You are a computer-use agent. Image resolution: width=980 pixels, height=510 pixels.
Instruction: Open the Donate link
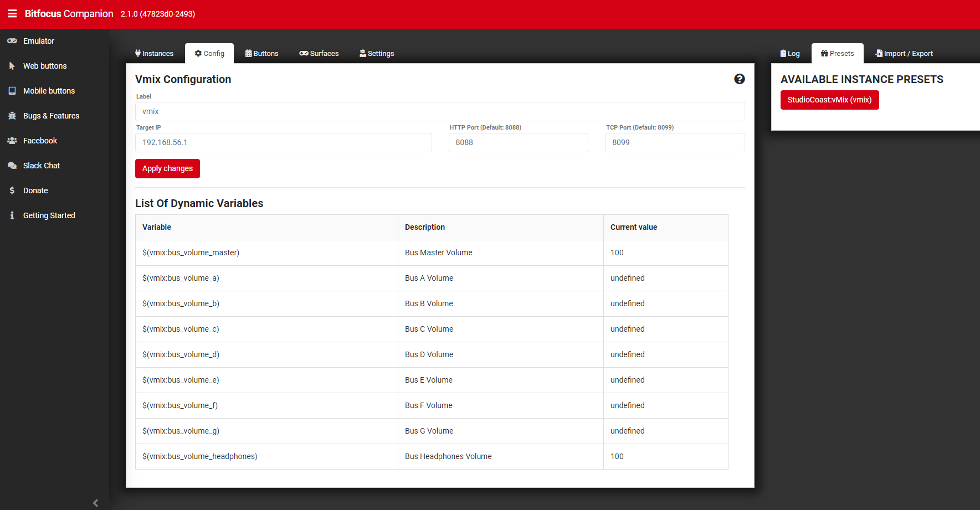54,190
